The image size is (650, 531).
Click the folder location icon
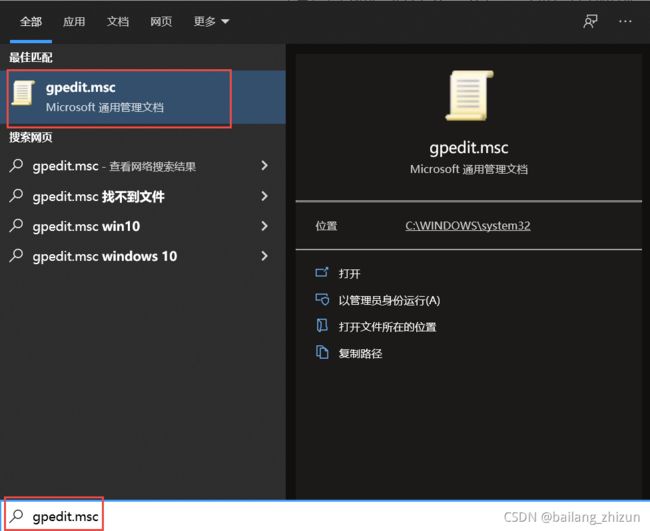pos(322,326)
